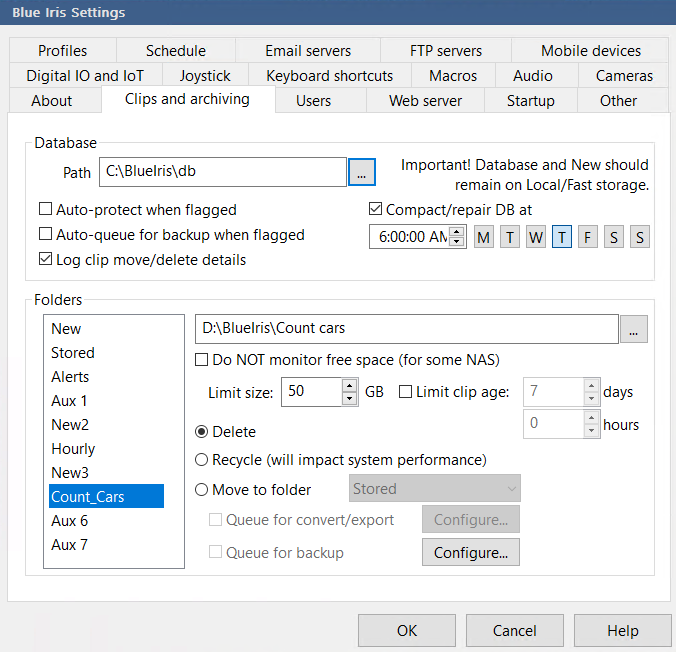The height and width of the screenshot is (652, 676).
Task: Decrease the clip age hours value
Action: (592, 430)
